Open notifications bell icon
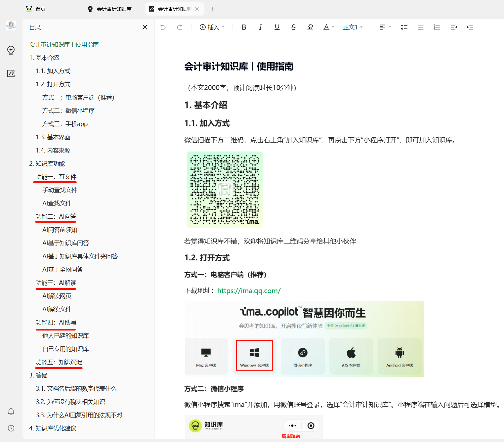 pos(11,412)
